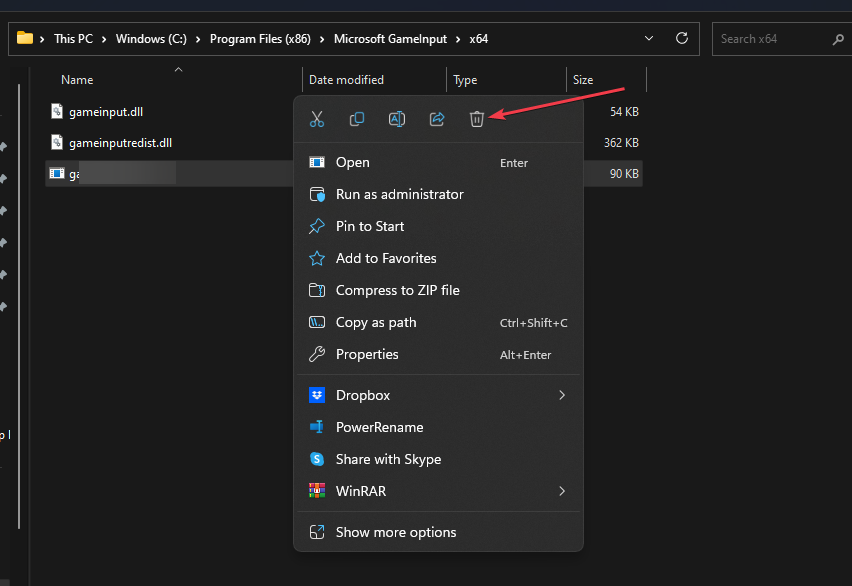852x586 pixels.
Task: Click the x64 breadcrumb segment
Action: point(479,39)
